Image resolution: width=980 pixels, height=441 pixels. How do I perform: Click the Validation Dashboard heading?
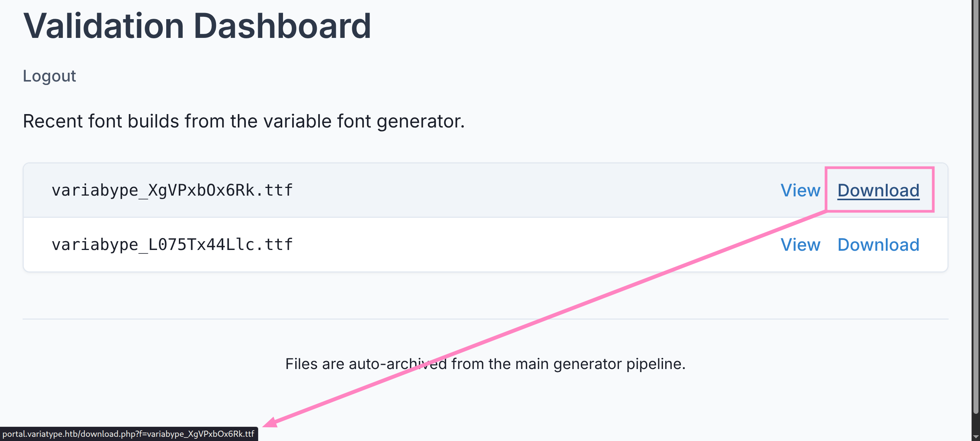click(x=197, y=26)
